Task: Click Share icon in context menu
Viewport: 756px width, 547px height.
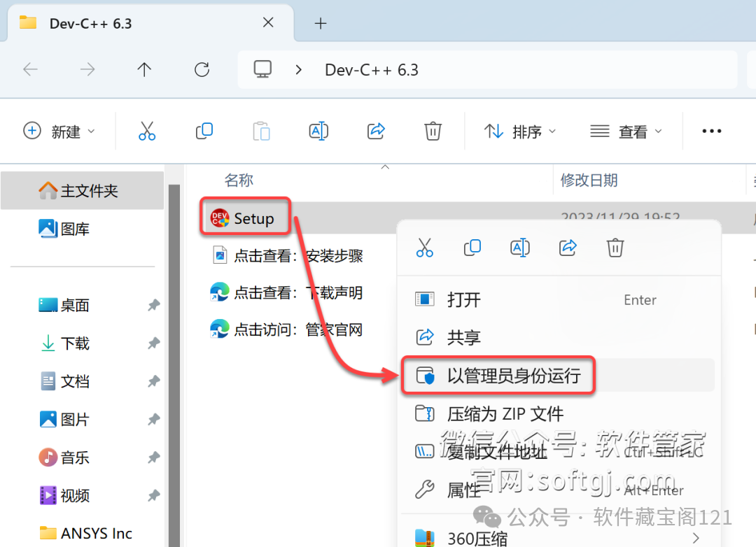Action: [568, 248]
